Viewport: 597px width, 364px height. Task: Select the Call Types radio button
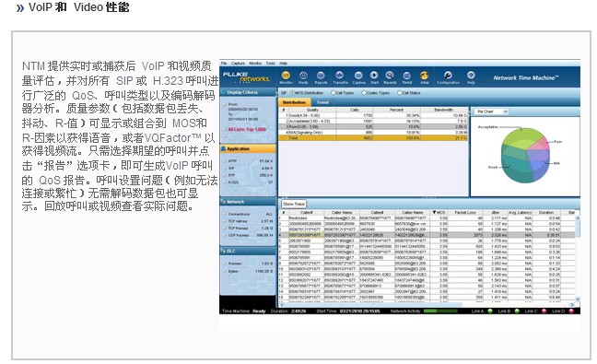334,93
